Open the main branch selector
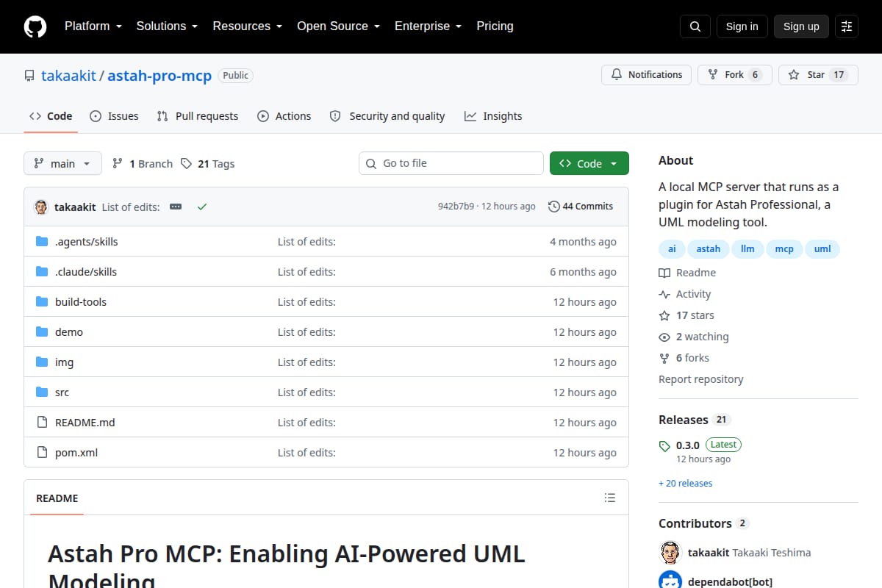The height and width of the screenshot is (588, 882). click(62, 163)
